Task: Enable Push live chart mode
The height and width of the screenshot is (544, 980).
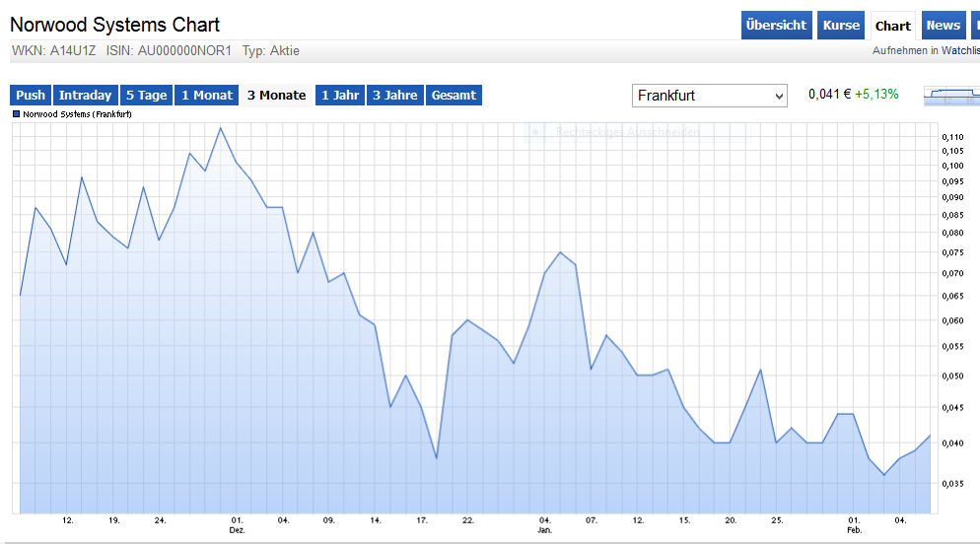Action: pyautogui.click(x=31, y=96)
